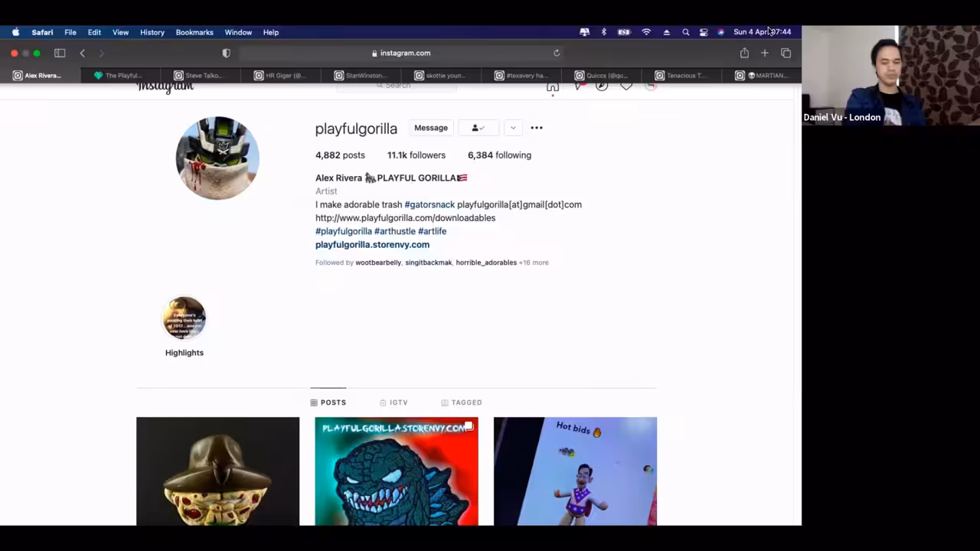
Task: Click the instagram.com address bar
Action: pyautogui.click(x=401, y=53)
